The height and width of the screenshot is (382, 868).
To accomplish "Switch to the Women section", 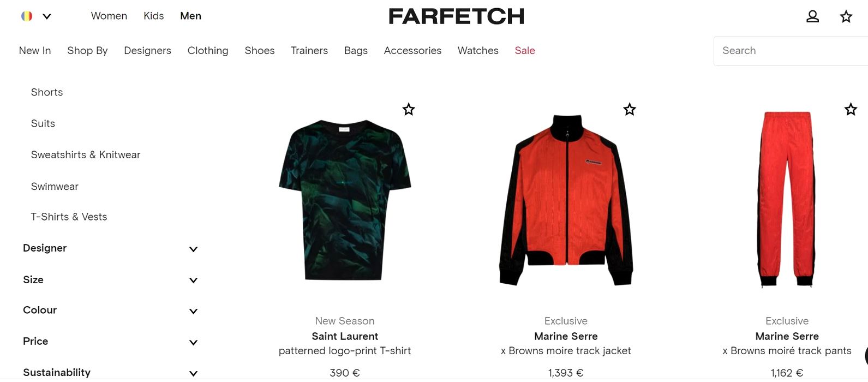I will point(109,16).
